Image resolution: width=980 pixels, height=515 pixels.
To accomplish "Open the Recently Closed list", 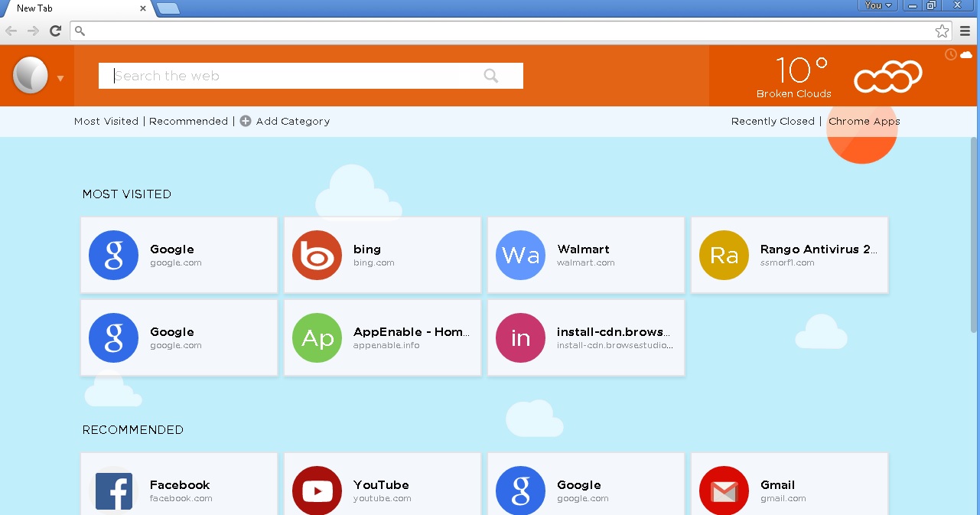I will 773,121.
